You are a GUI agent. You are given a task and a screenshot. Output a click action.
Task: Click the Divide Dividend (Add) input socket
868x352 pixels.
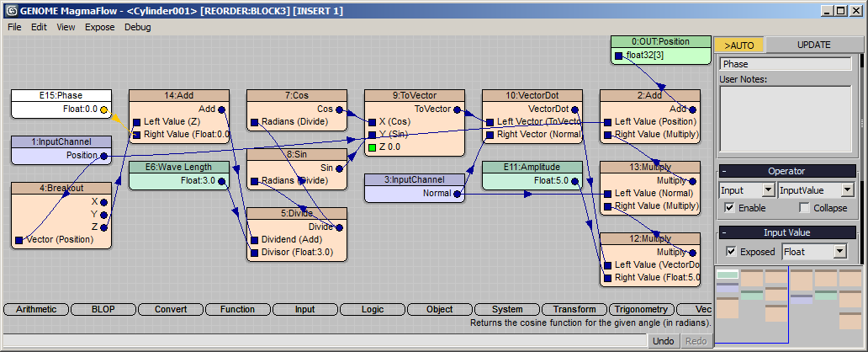click(x=254, y=240)
